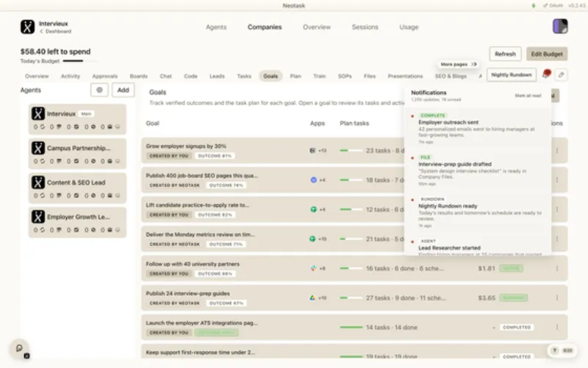Click the Intervieux company logo in header
588x368 pixels.
(x=27, y=26)
